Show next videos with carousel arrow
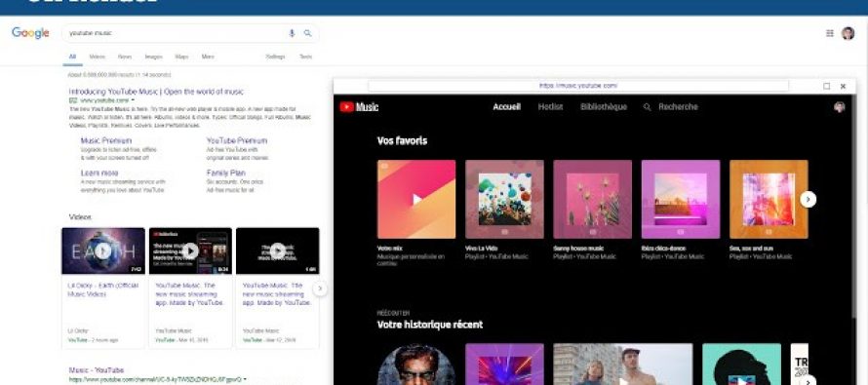The width and height of the screenshot is (868, 385). [320, 289]
